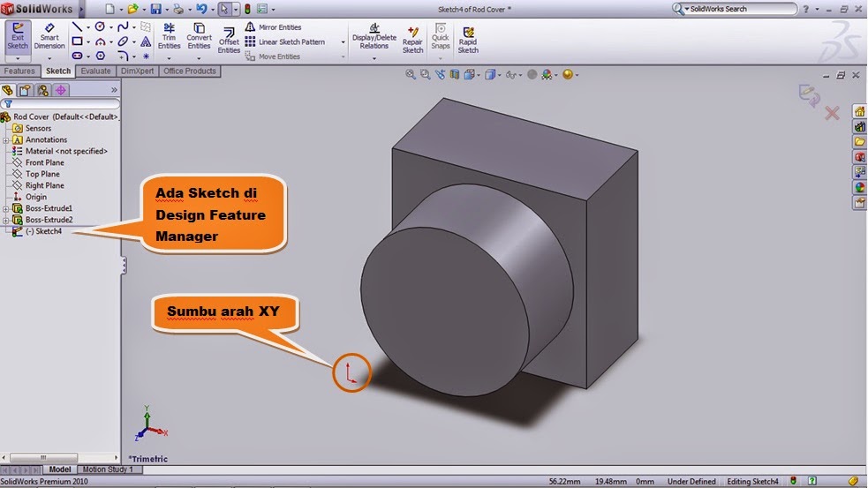Image resolution: width=868 pixels, height=488 pixels.
Task: Open the Appearances color sphere in task pane
Action: pyautogui.click(x=858, y=187)
